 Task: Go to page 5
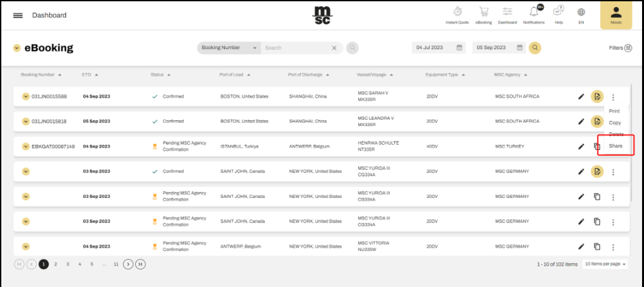pos(92,264)
